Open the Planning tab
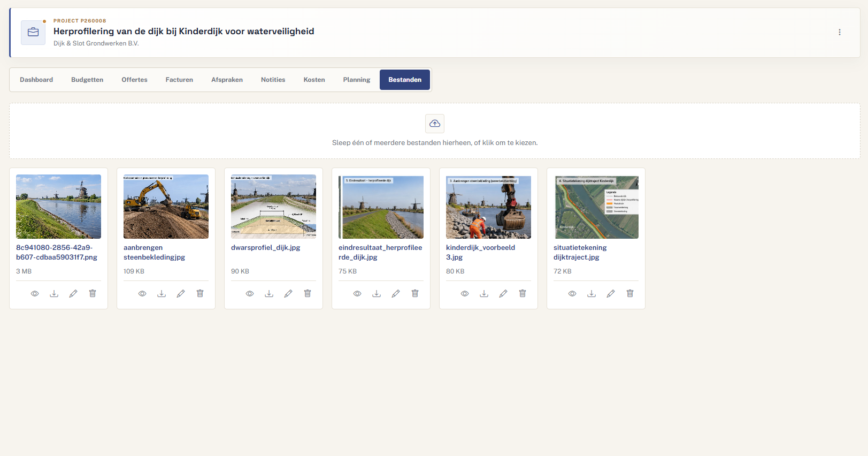The image size is (868, 456). 356,80
